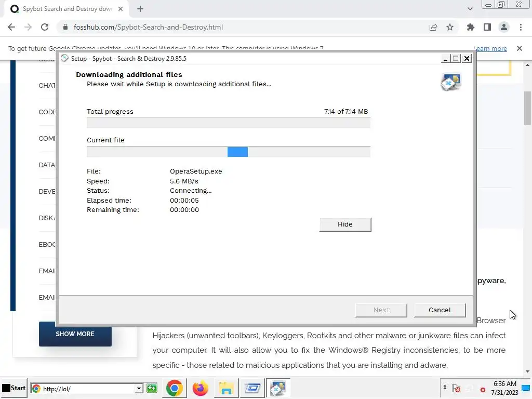Click the Hide button in Setup
This screenshot has width=532, height=399.
345,224
